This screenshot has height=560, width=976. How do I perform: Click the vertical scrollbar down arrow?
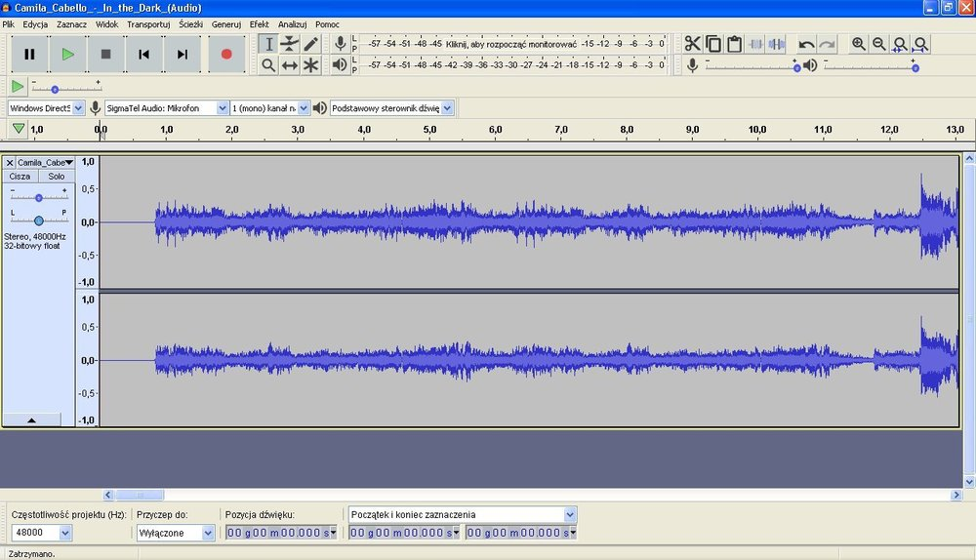click(x=969, y=482)
